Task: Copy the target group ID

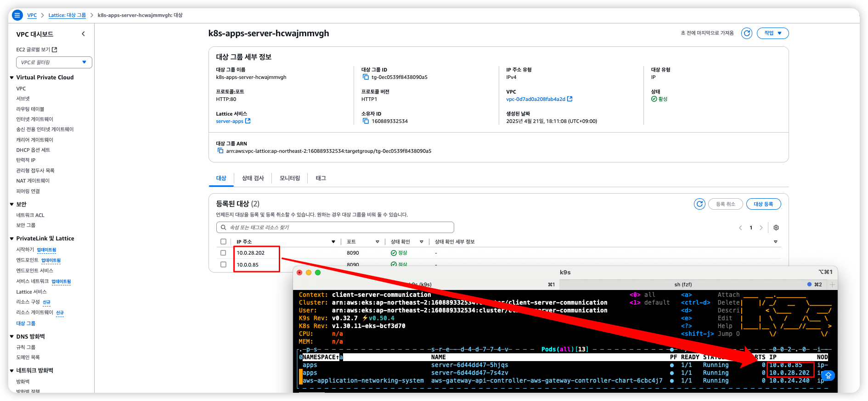Action: click(x=366, y=77)
